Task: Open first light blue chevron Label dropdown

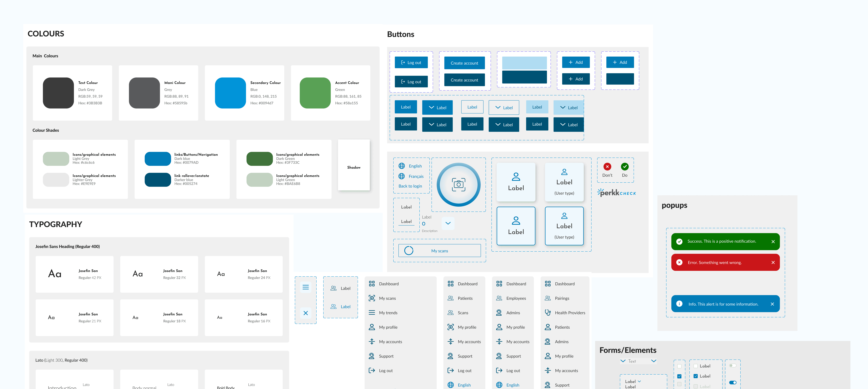Action: 569,107
